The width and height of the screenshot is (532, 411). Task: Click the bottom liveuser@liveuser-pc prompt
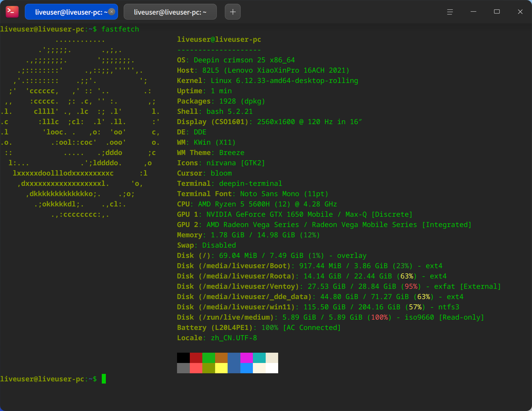point(48,379)
